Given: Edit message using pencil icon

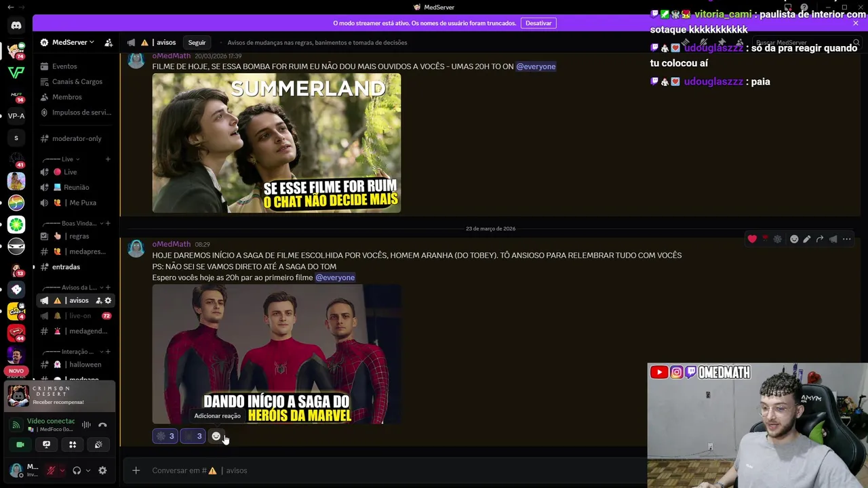Looking at the screenshot, I should (807, 239).
